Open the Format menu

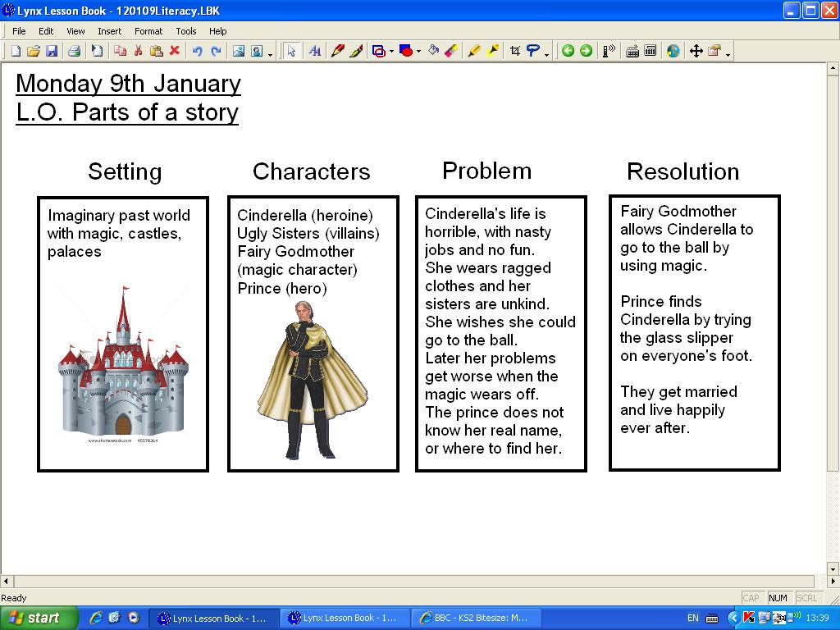tap(148, 30)
